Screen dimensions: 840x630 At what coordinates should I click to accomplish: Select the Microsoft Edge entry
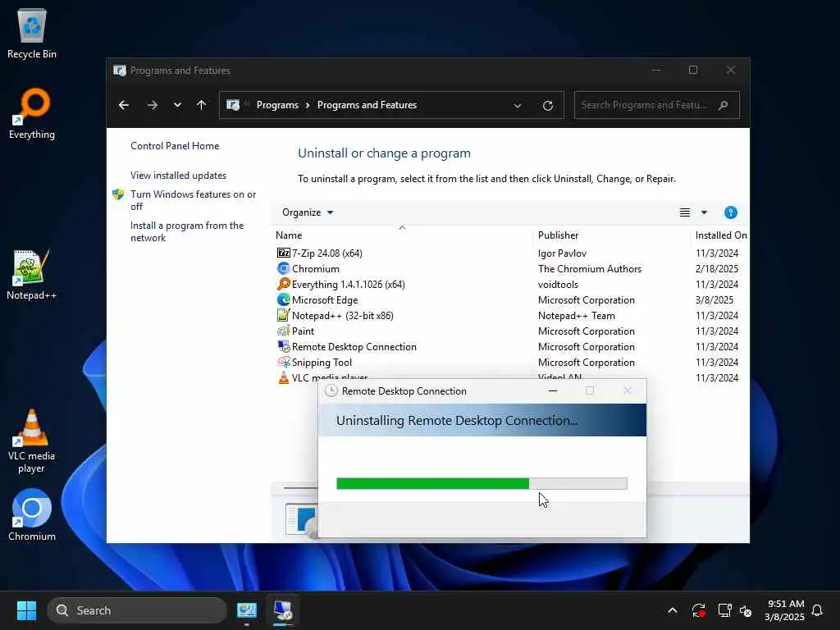325,300
